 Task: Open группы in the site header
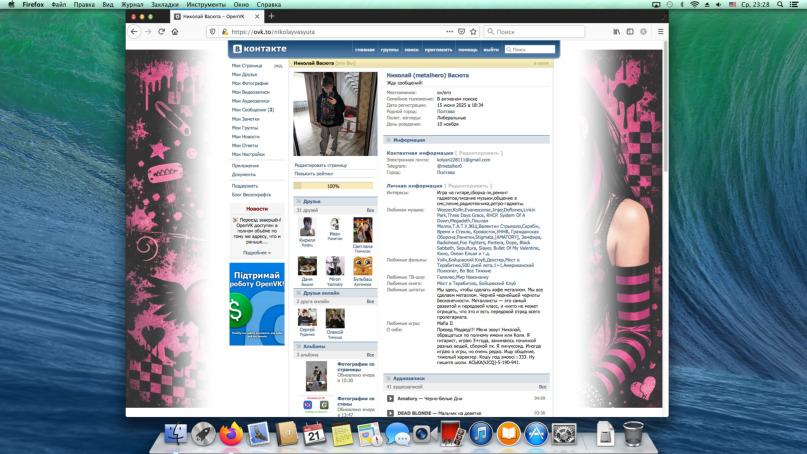click(x=390, y=49)
